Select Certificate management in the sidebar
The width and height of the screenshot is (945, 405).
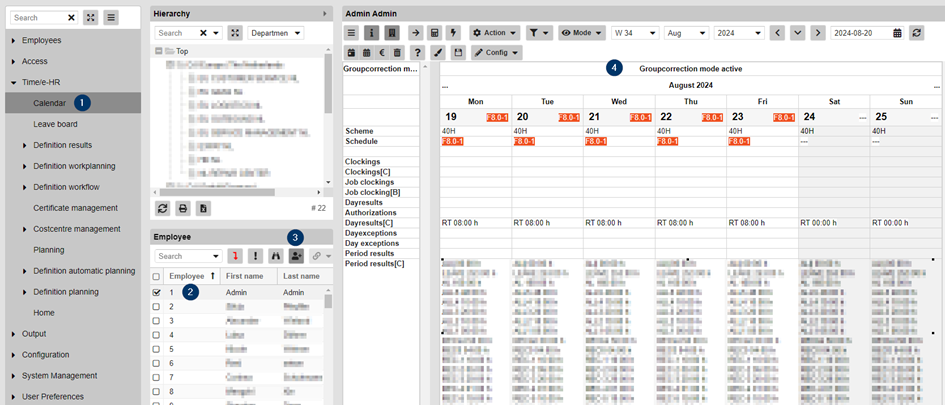pyautogui.click(x=75, y=208)
